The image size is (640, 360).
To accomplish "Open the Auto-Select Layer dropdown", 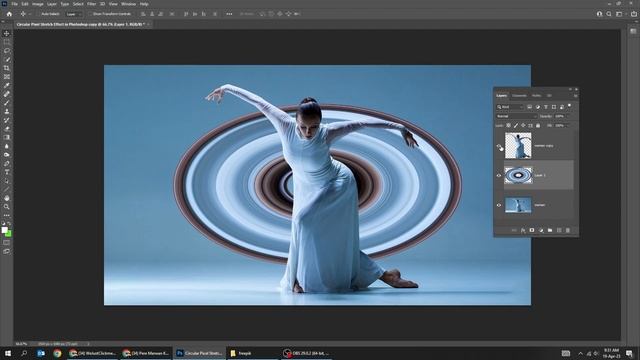I will [74, 14].
